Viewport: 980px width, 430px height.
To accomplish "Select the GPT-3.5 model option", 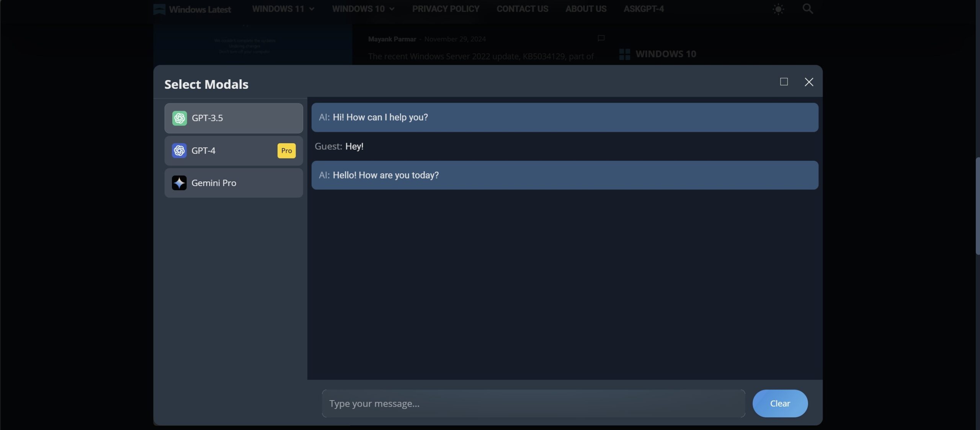I will (x=234, y=118).
